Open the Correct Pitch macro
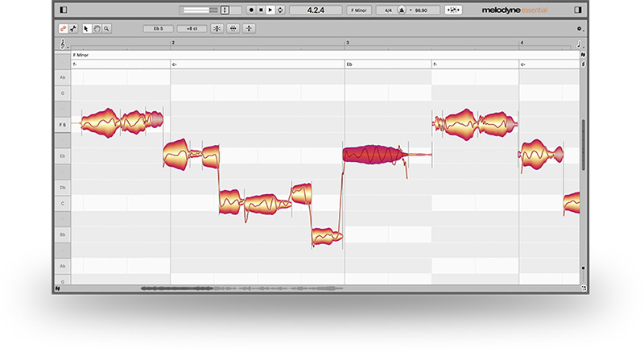 (x=217, y=28)
